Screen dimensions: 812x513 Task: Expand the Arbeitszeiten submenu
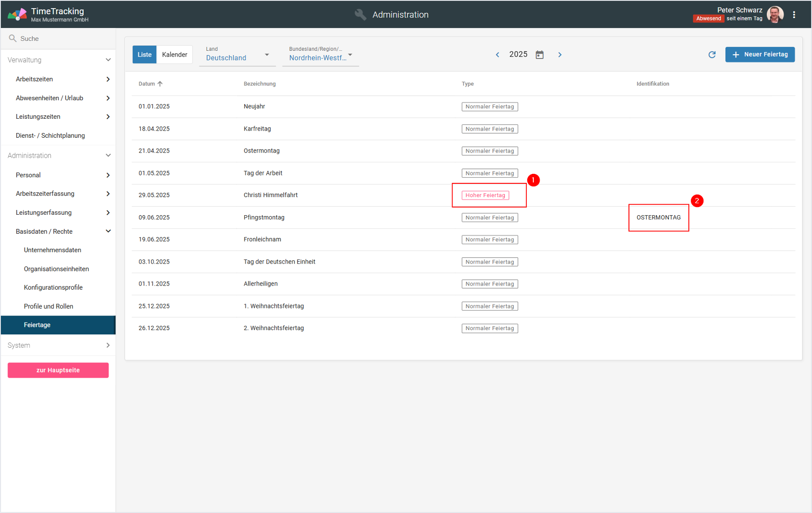click(108, 79)
